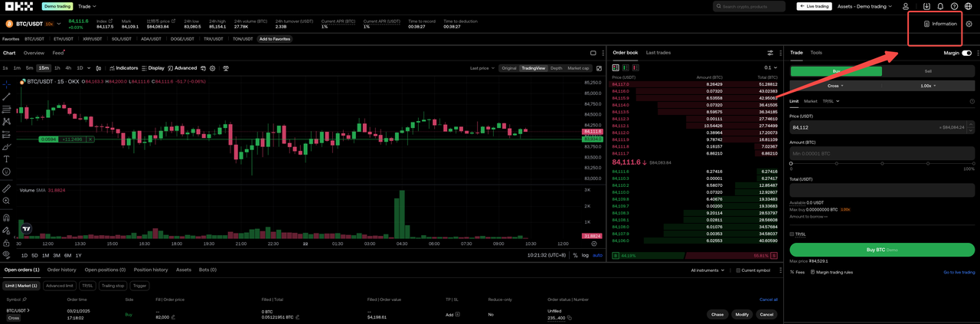The width and height of the screenshot is (980, 324).
Task: Select the crosshair cursor tool
Action: point(6,84)
